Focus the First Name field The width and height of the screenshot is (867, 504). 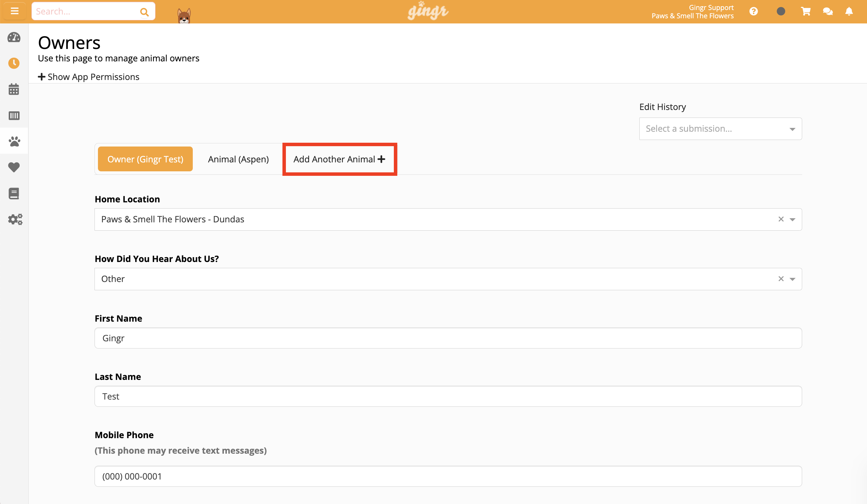pos(448,338)
